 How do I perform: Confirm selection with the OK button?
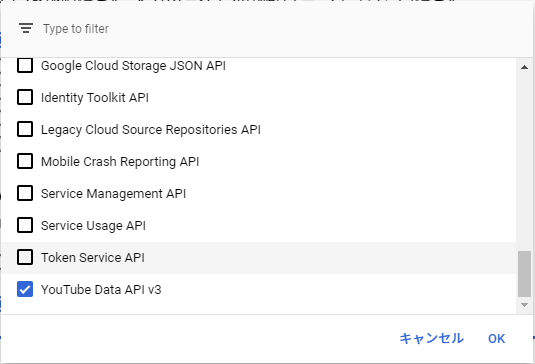coord(496,338)
